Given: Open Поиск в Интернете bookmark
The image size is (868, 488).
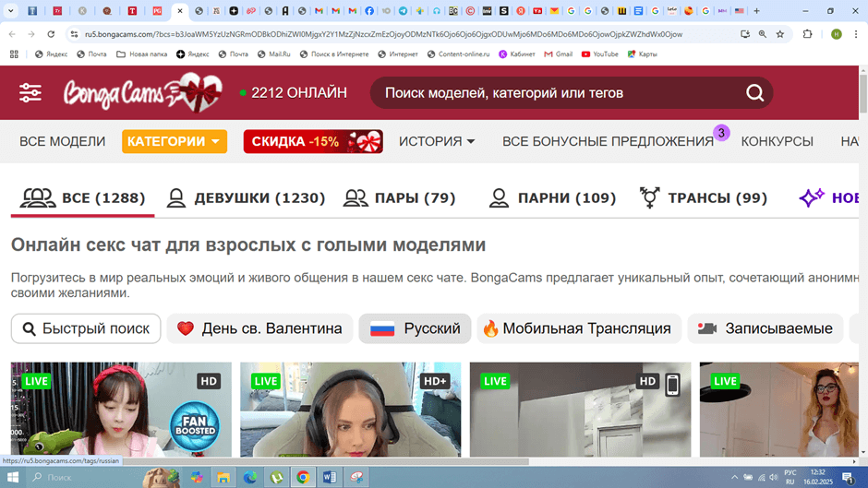Looking at the screenshot, I should tap(333, 54).
